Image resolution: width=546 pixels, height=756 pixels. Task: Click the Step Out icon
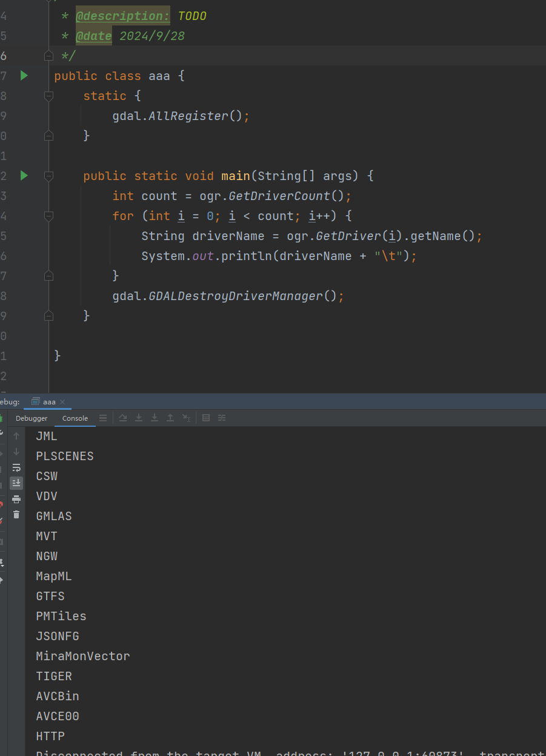(170, 418)
